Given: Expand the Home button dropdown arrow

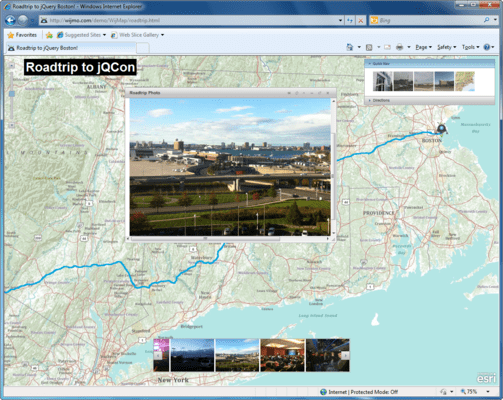Looking at the screenshot, I should [359, 47].
